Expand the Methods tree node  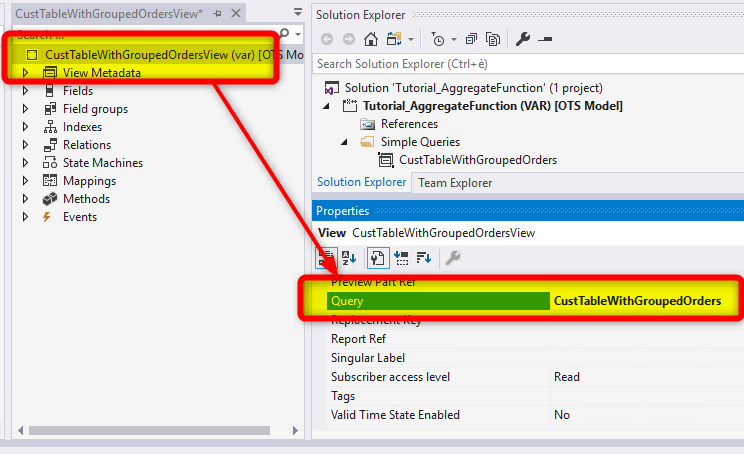click(x=26, y=199)
